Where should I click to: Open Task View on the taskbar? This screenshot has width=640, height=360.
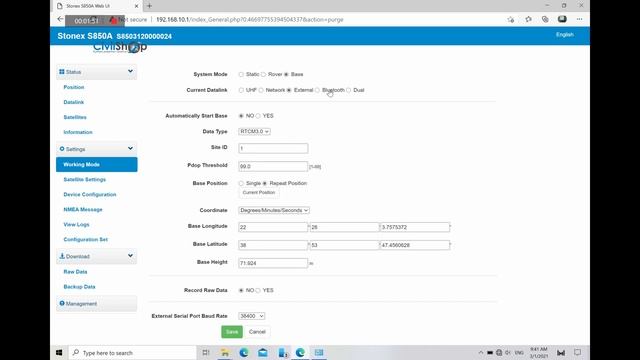coord(206,353)
